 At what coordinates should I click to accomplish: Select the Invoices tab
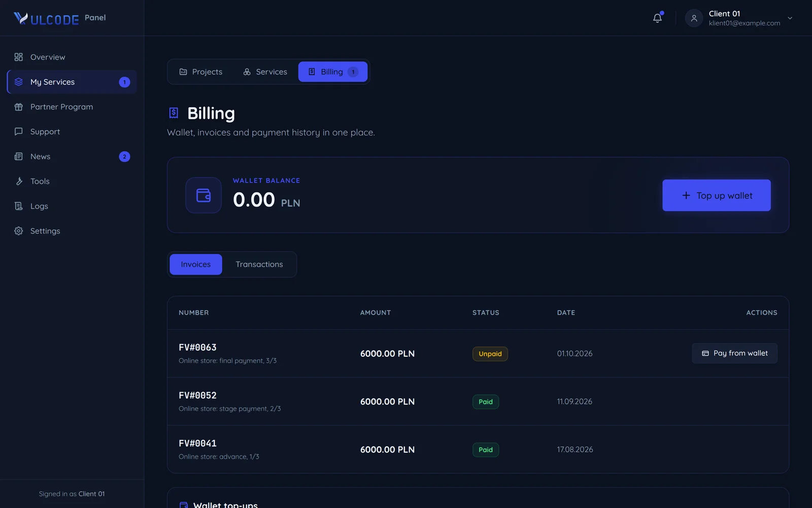196,264
